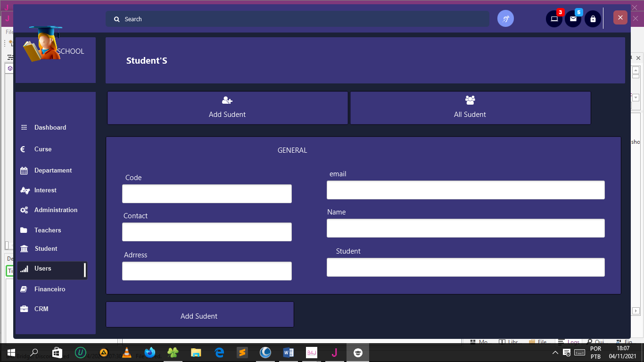The image size is (644, 362).
Task: Click the Dashboard grid icon
Action: (24, 127)
